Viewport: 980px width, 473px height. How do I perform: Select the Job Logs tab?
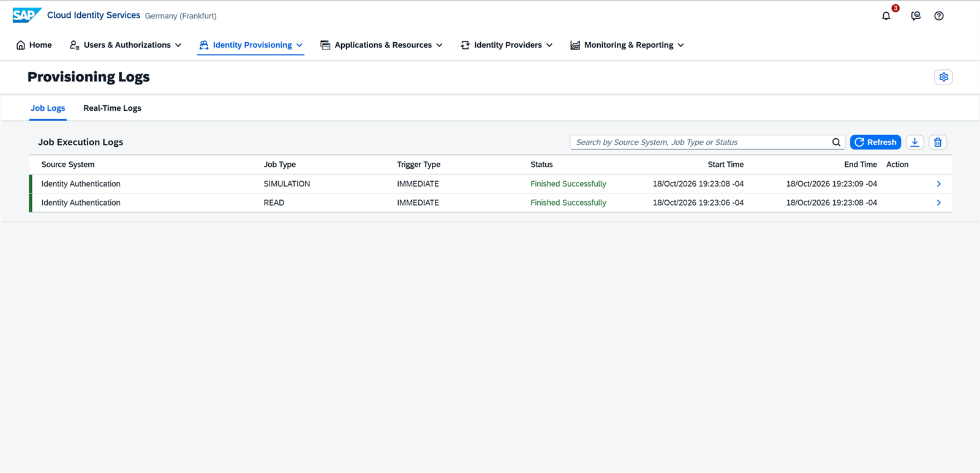tap(48, 108)
